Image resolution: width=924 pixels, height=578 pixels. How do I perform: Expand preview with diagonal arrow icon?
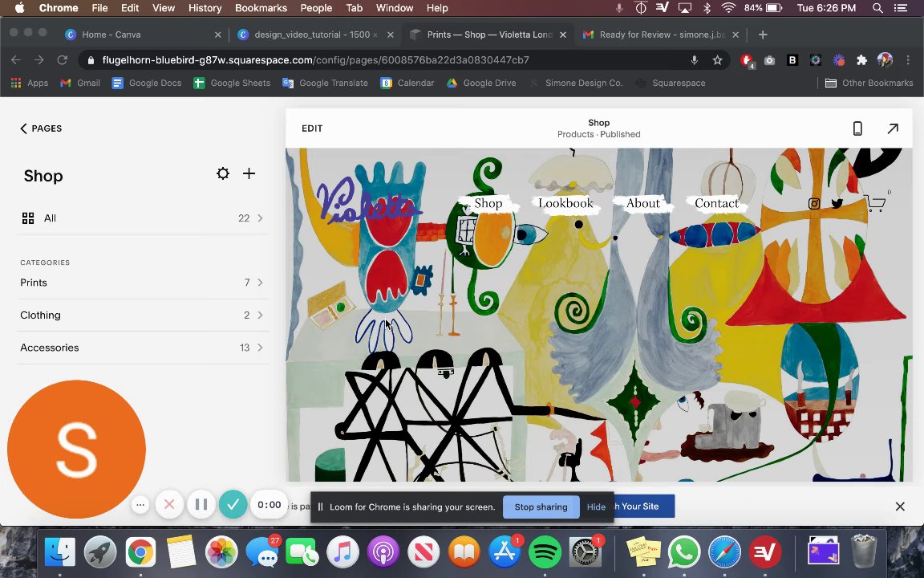[x=893, y=128]
